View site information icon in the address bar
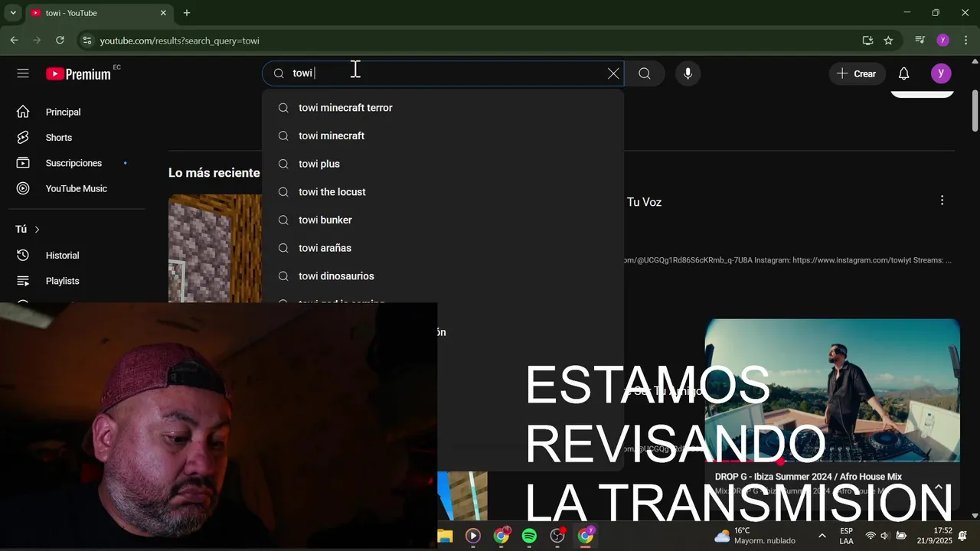Screen dimensions: 980x551 (87, 41)
